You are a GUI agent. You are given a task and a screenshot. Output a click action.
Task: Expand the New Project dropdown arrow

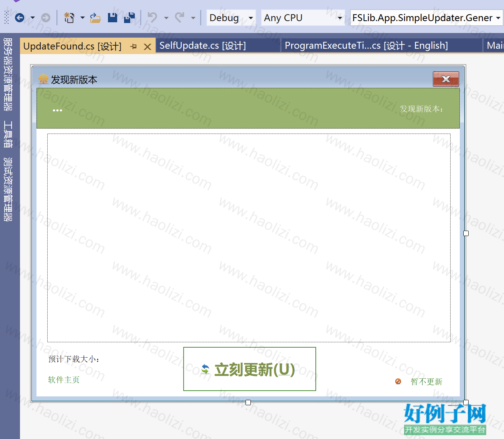pos(82,18)
